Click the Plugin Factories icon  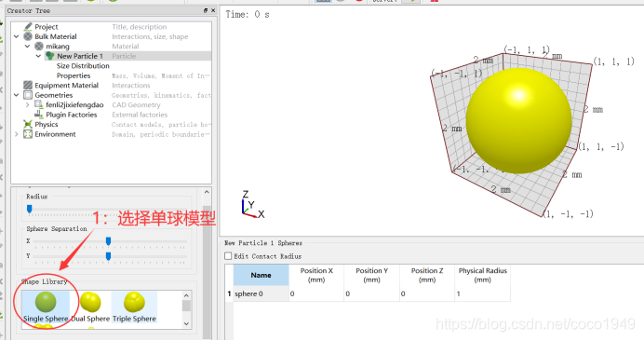coord(39,115)
